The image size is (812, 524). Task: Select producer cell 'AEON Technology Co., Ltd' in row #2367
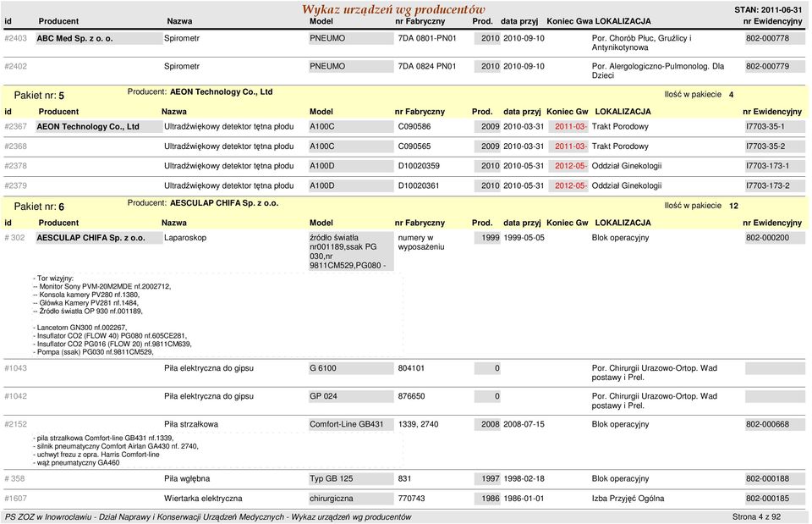[x=98, y=126]
